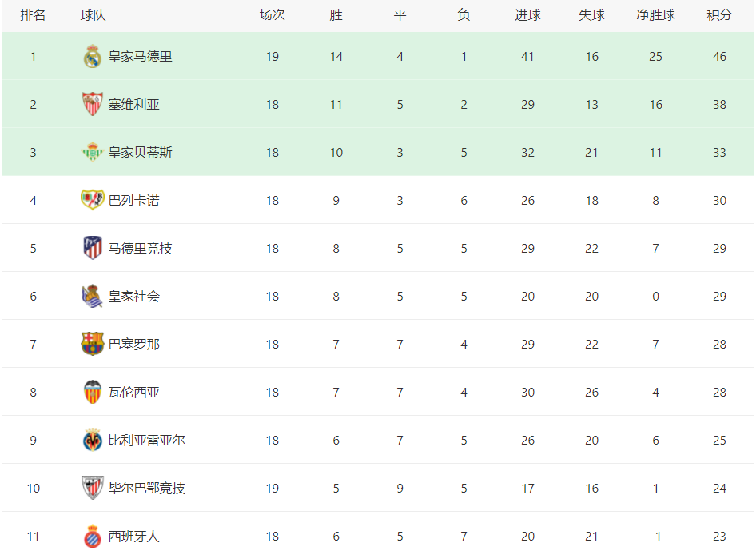Click the 净胜球 column header
This screenshot has height=559, width=756.
655,15
